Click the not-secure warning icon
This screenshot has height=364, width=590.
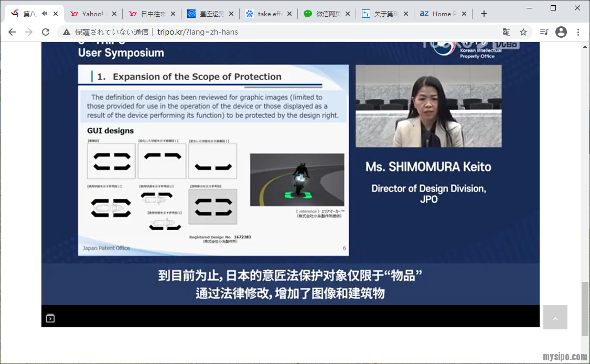[x=67, y=32]
